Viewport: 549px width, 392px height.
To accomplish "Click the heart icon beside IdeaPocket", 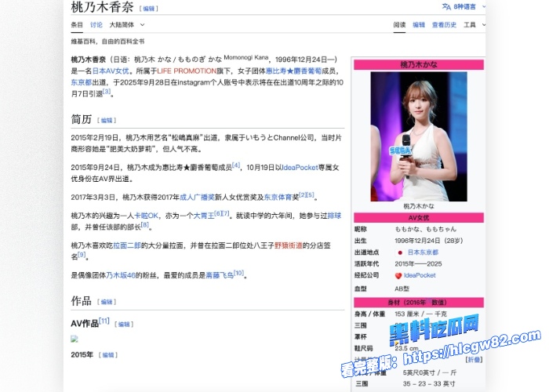I will pos(398,276).
